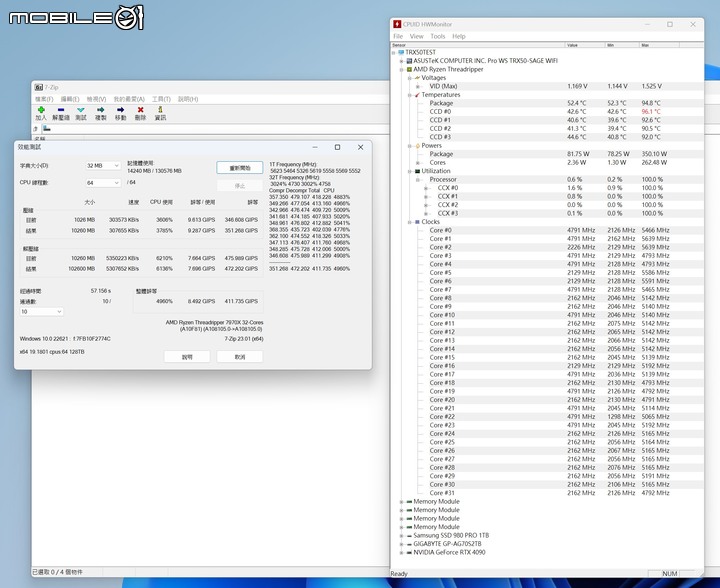Open the 檢視(V) menu in 7-Zip
720x588 pixels.
click(96, 99)
